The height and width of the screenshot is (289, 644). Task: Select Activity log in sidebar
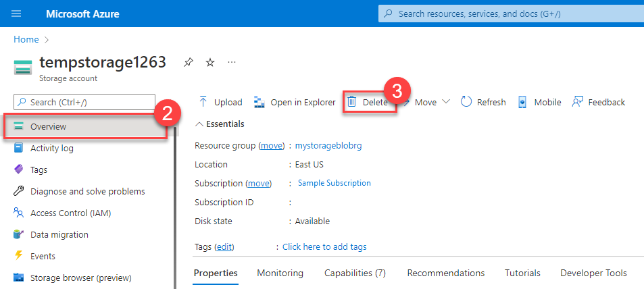(x=52, y=148)
